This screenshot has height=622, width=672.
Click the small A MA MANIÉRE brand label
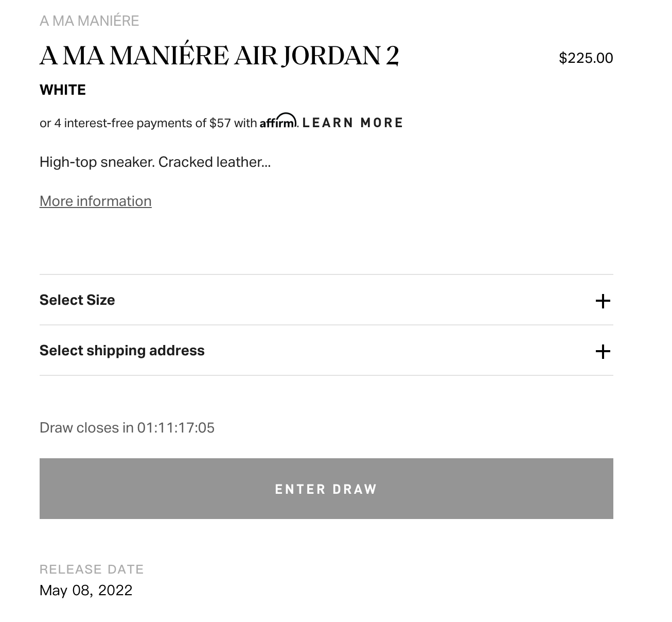(x=89, y=21)
